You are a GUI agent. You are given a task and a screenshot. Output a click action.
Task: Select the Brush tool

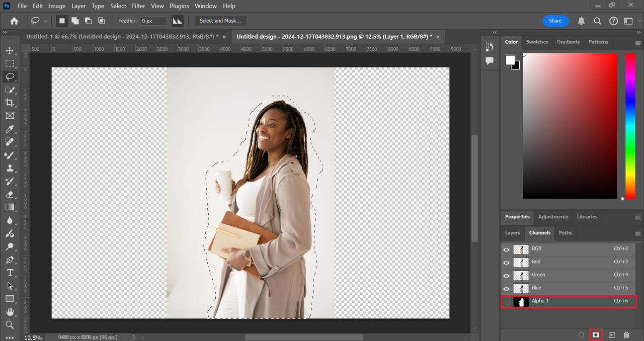(10, 155)
